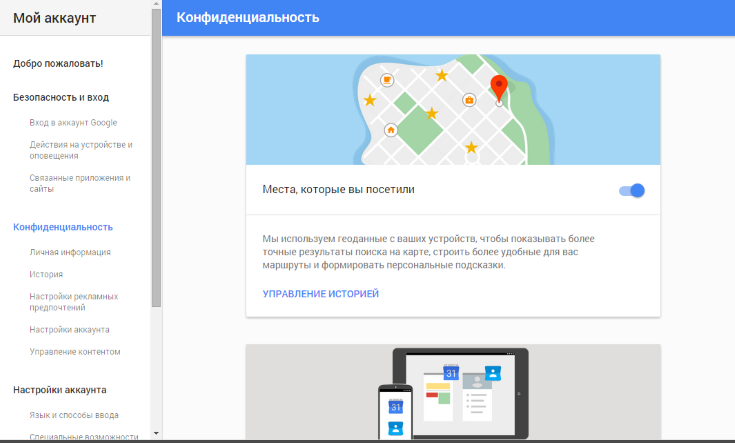Image resolution: width=735 pixels, height=443 pixels.
Task: Click the briefcase icon on the map
Action: (x=469, y=100)
